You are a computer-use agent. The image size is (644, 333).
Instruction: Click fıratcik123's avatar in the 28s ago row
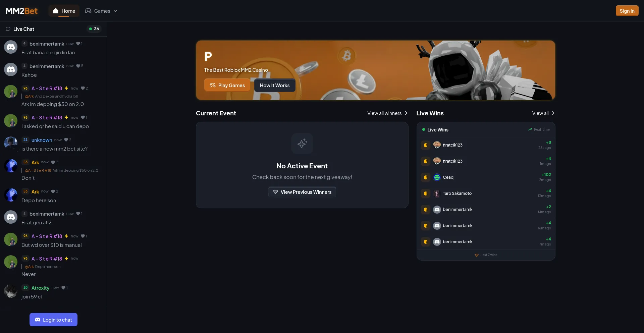tap(437, 145)
